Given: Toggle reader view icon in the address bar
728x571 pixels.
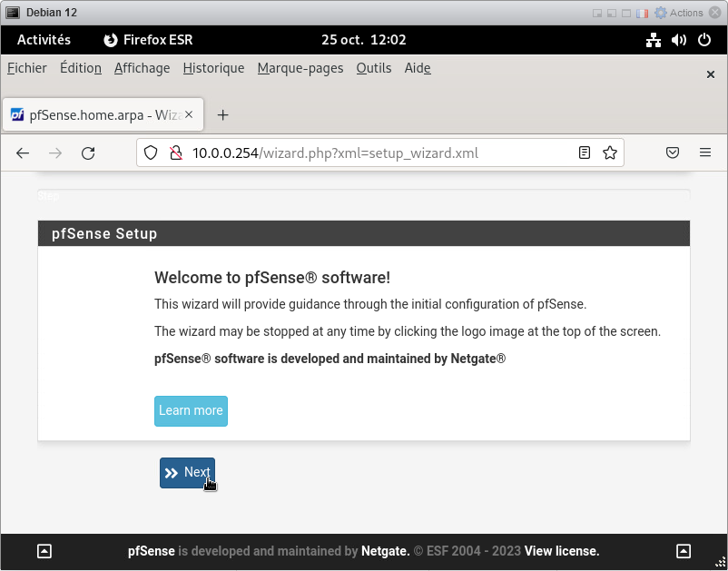Looking at the screenshot, I should point(585,153).
